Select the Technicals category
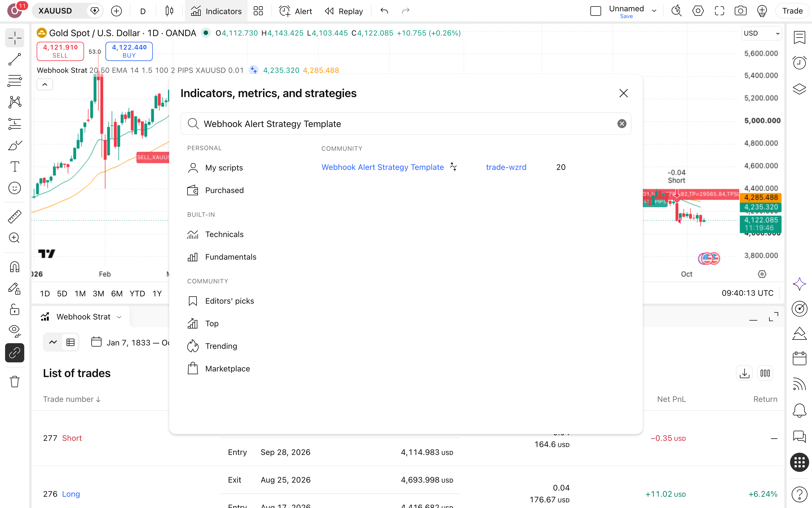This screenshot has height=508, width=812. pyautogui.click(x=215, y=234)
